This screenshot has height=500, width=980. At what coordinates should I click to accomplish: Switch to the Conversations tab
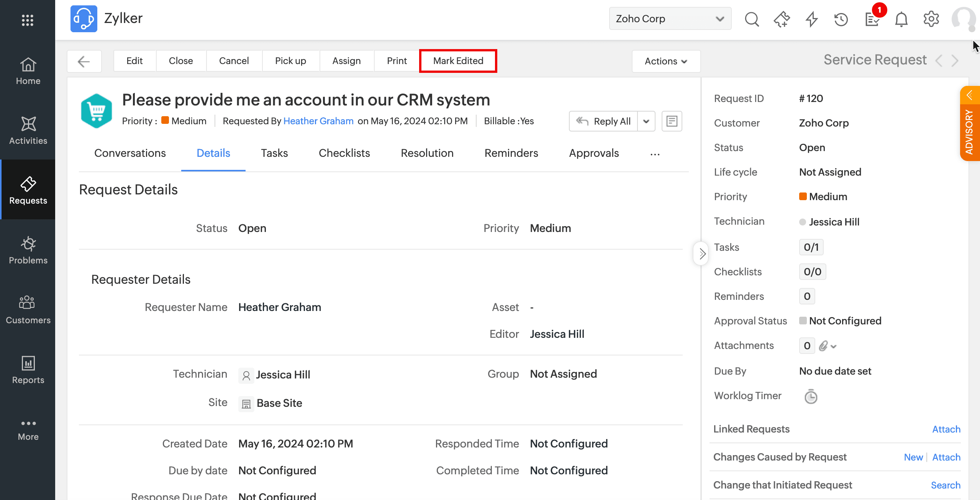[130, 153]
